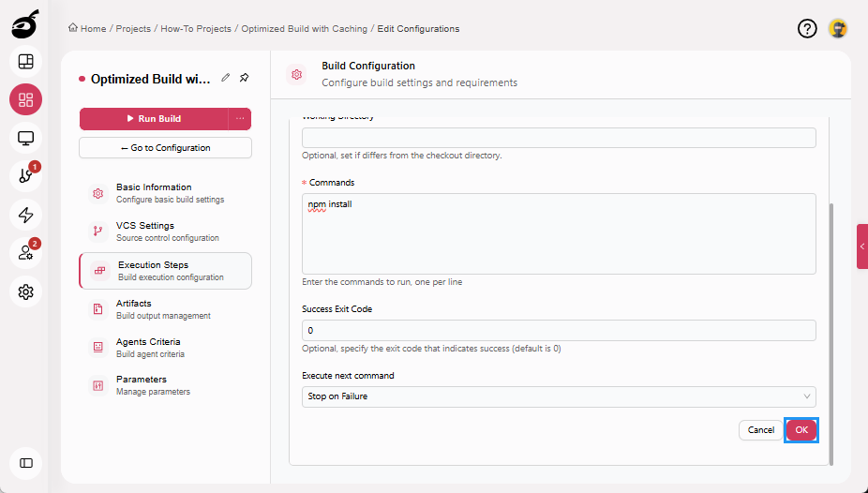This screenshot has height=493, width=868.
Task: Go to Optimized Build with Caching breadcrumb
Action: (304, 29)
